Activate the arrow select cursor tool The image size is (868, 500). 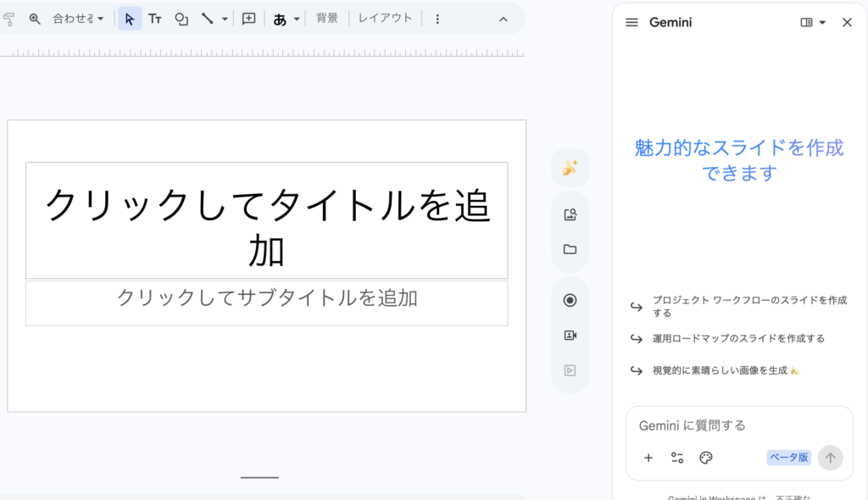point(130,19)
